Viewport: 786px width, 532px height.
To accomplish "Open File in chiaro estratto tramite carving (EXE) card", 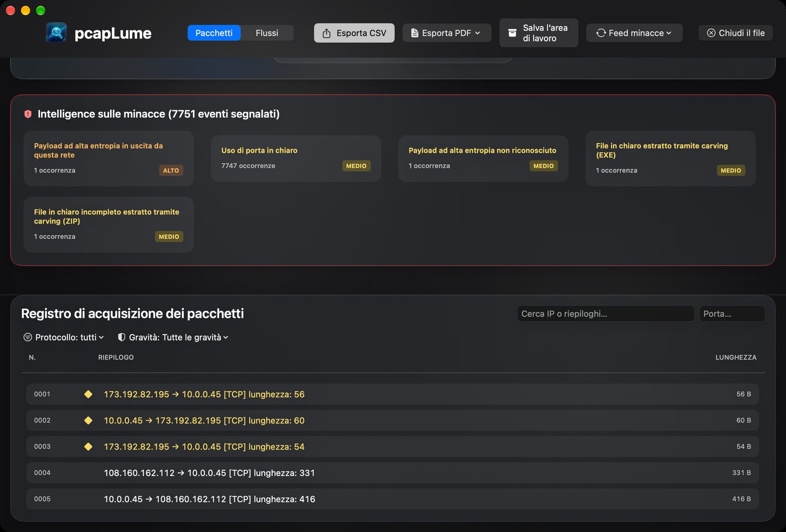I will pos(671,158).
